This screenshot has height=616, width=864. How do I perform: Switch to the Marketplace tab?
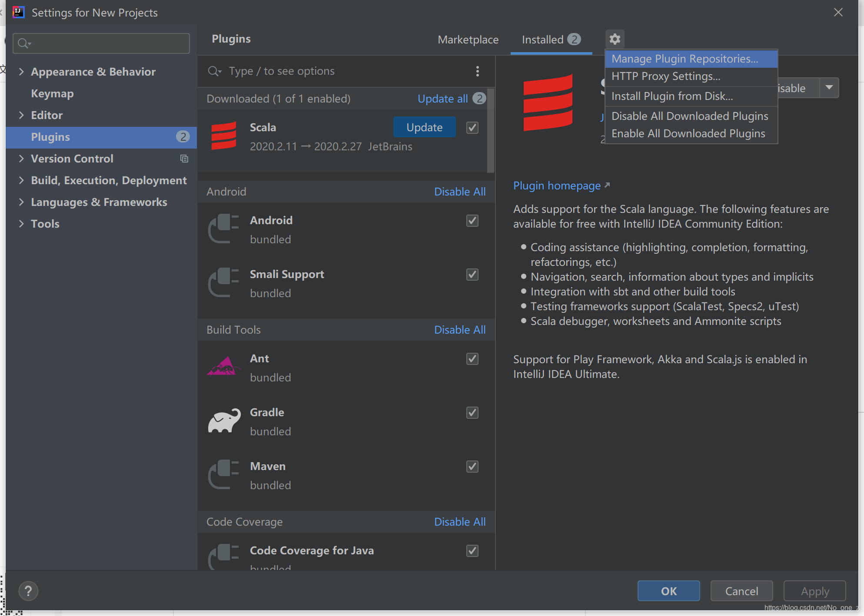(x=468, y=39)
